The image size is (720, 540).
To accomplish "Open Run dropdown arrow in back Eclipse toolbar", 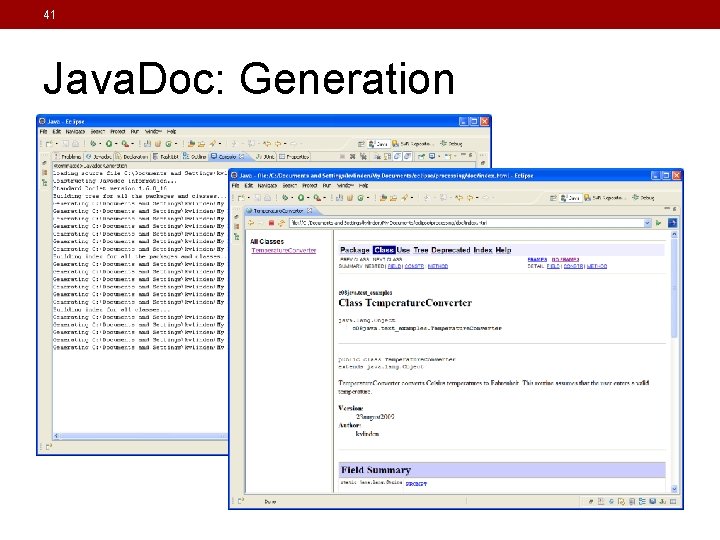I will [116, 144].
